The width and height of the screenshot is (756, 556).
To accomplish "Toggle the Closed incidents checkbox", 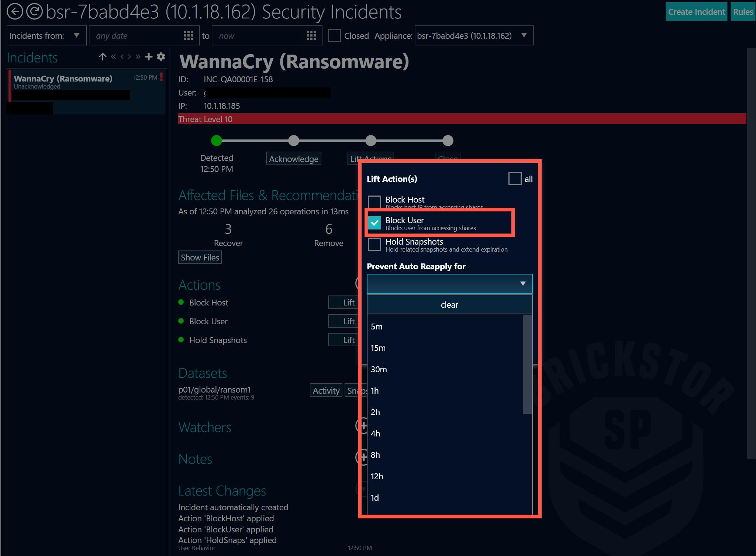I will pos(334,36).
